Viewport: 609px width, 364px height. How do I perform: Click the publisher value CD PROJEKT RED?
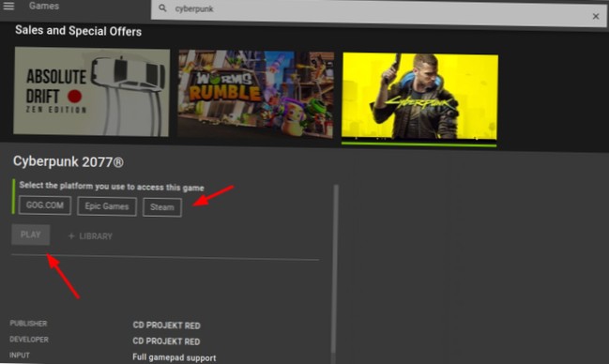click(x=166, y=326)
